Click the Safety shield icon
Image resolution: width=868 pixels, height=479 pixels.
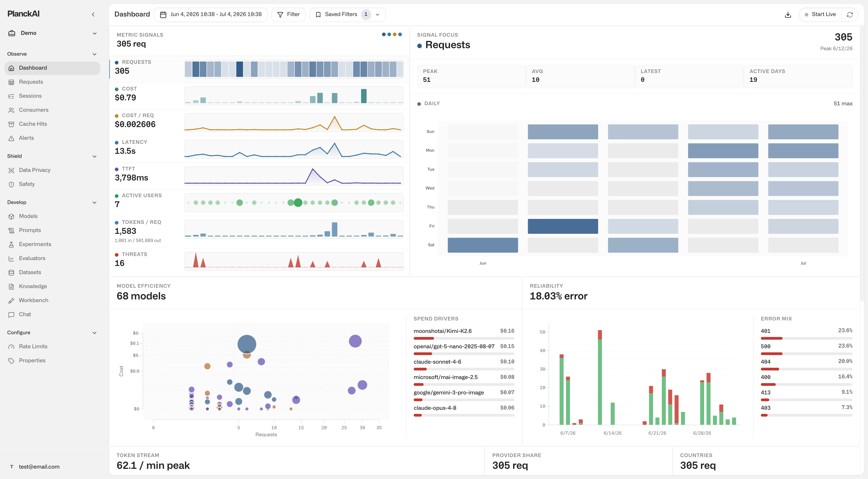click(12, 184)
